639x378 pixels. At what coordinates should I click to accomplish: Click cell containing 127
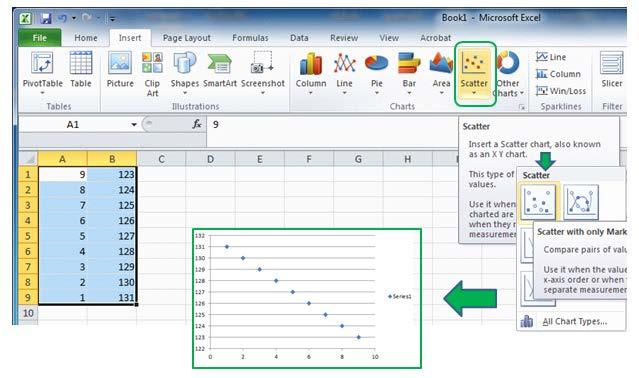pyautogui.click(x=112, y=236)
